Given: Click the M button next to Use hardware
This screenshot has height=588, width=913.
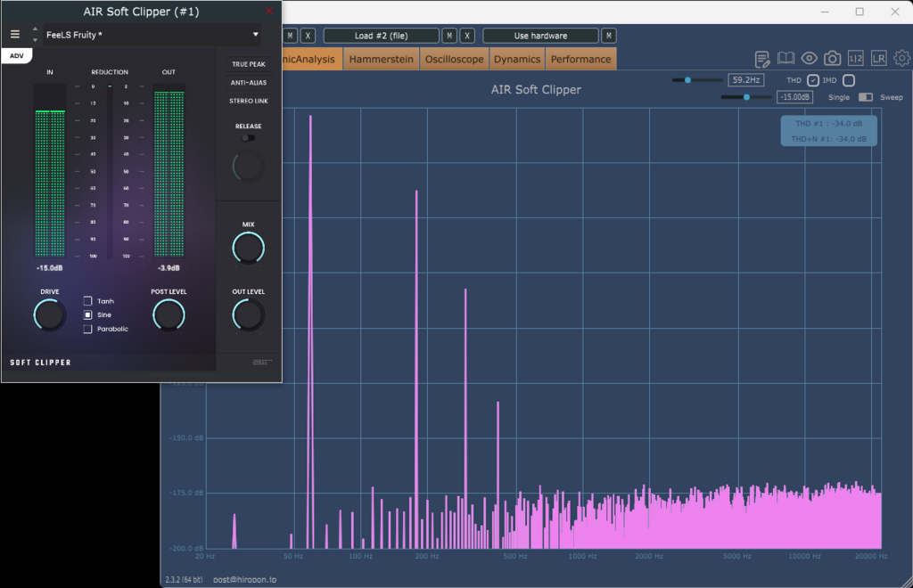Looking at the screenshot, I should click(608, 36).
